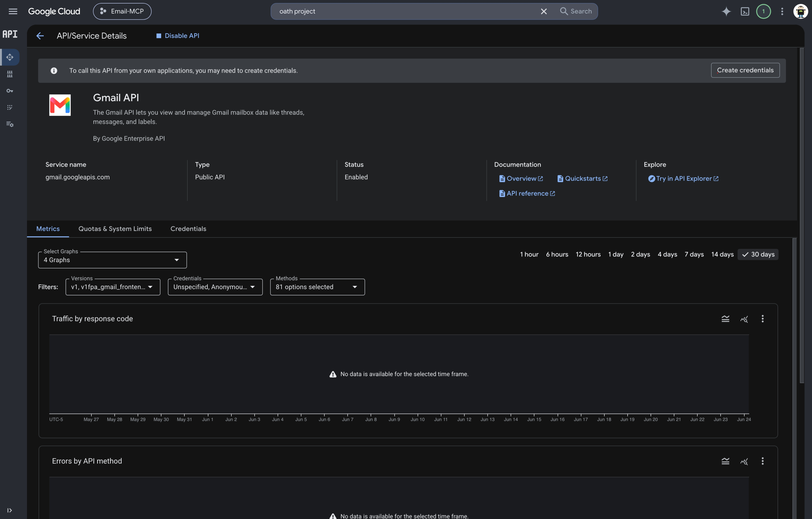
Task: Expand the collapsed sidebar navigation
Action: [9, 510]
